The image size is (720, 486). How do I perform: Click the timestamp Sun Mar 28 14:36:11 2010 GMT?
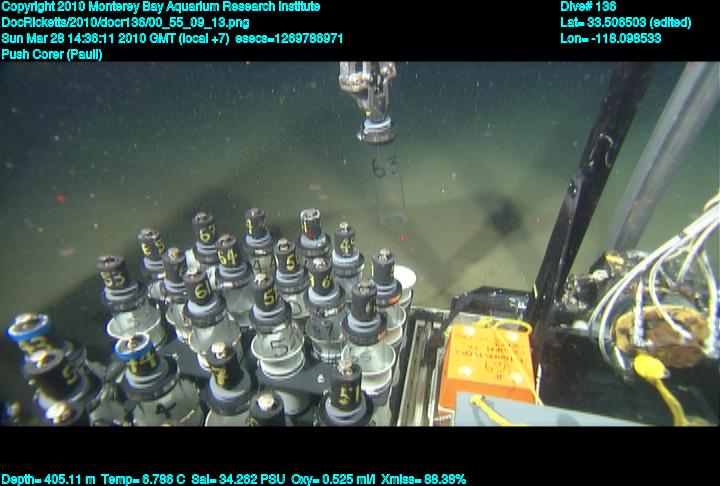(88, 38)
